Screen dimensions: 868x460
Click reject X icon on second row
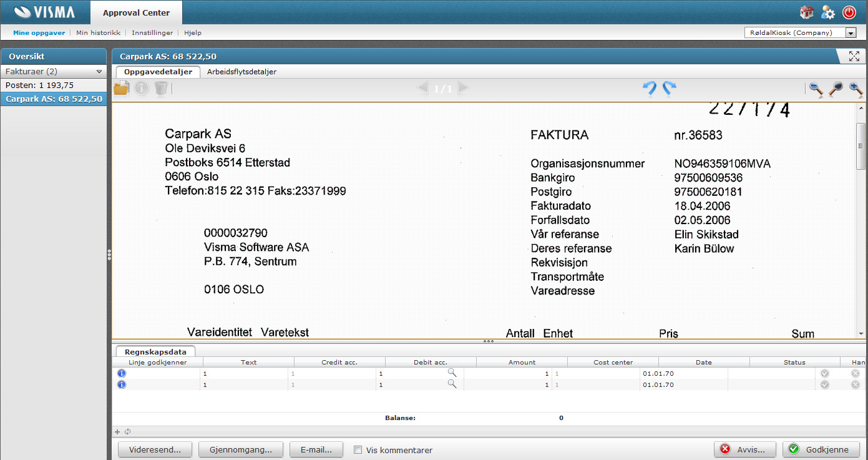coord(855,385)
